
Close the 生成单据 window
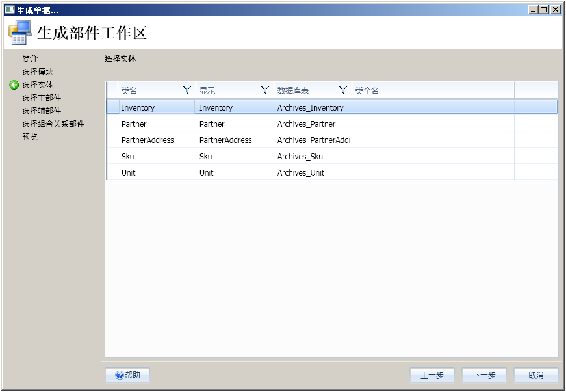(556, 10)
